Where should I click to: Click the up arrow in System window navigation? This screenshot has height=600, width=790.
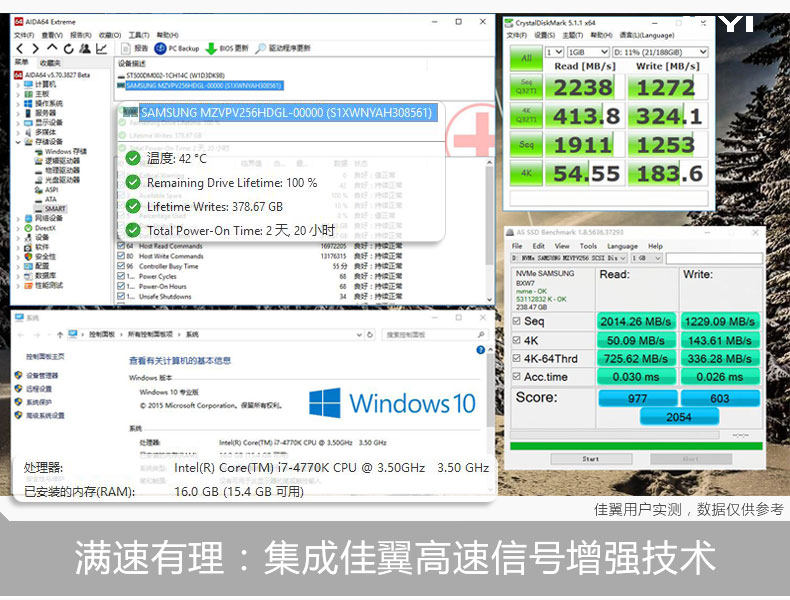point(60,335)
